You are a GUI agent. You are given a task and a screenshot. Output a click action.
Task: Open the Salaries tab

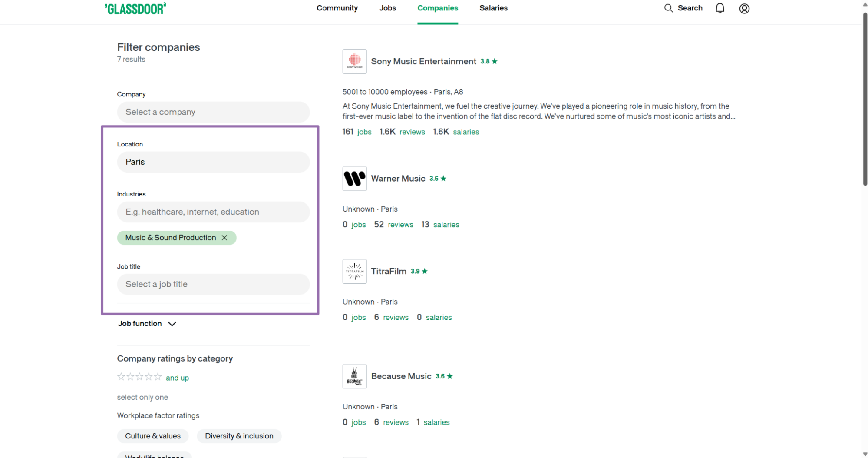point(493,8)
